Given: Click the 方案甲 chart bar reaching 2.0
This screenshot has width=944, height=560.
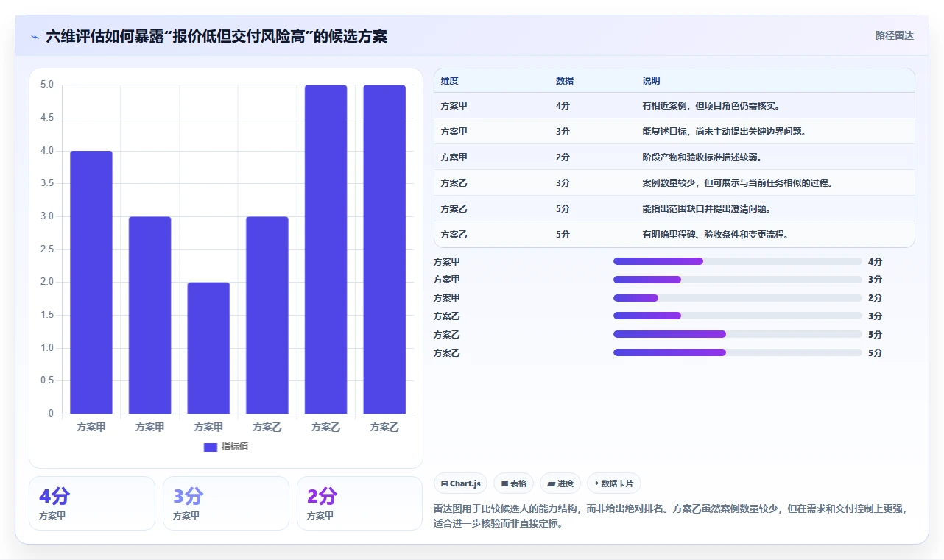Looking at the screenshot, I should [208, 348].
